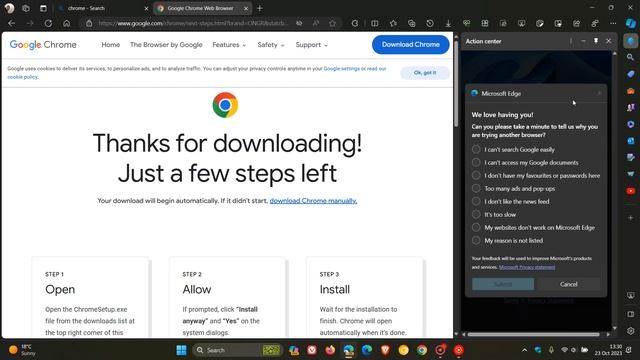
Task: Open the clock and date on the taskbar
Action: (608, 350)
